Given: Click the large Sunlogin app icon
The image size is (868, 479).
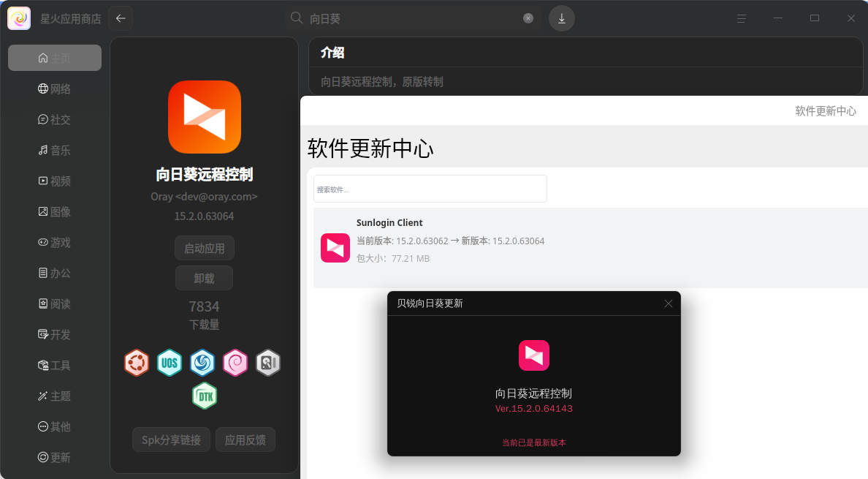Looking at the screenshot, I should [x=205, y=117].
